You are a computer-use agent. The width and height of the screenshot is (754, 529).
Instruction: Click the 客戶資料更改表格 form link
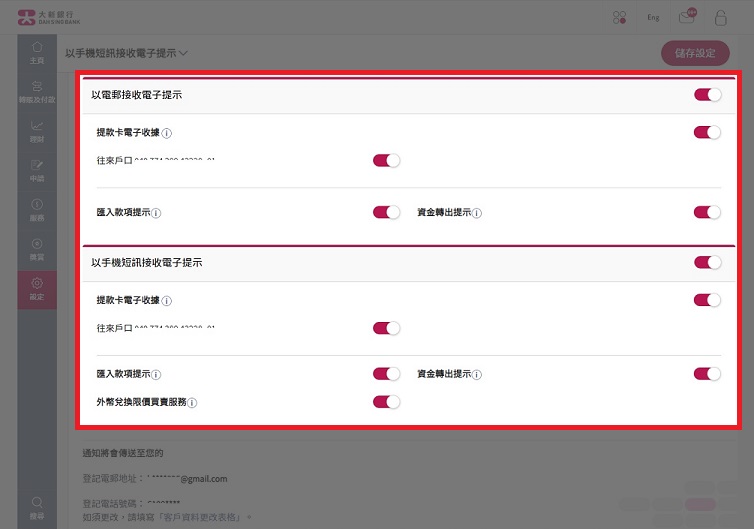click(x=202, y=517)
